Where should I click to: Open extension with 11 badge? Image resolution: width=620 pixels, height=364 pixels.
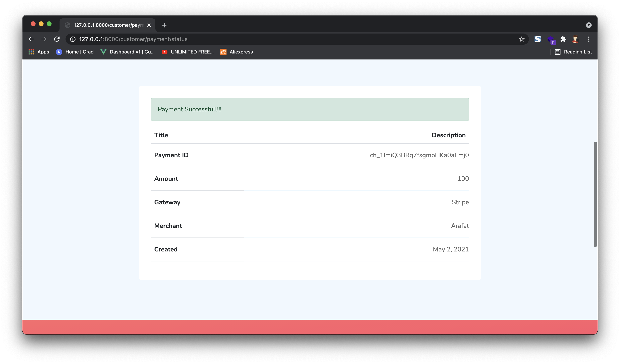click(x=551, y=40)
